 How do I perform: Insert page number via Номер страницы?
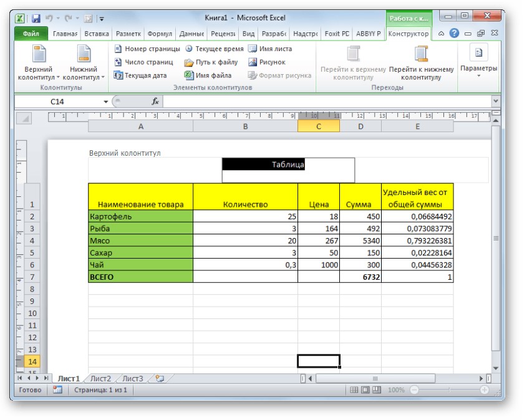[x=147, y=49]
